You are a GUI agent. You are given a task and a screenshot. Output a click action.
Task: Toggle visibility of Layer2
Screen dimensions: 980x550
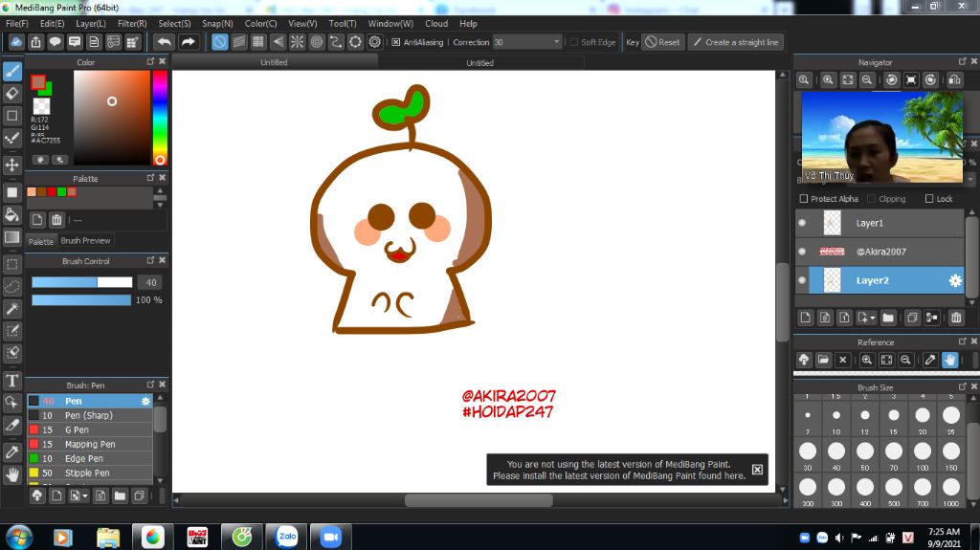803,280
